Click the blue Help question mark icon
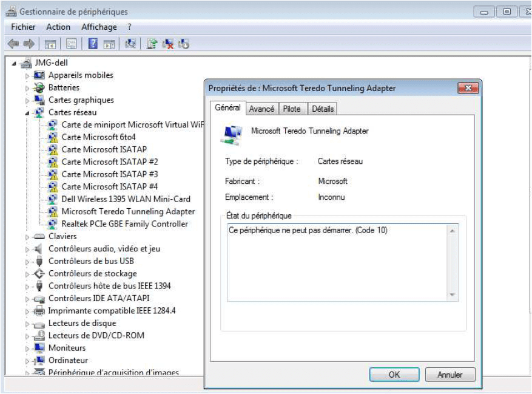This screenshot has height=394, width=532. [x=93, y=44]
